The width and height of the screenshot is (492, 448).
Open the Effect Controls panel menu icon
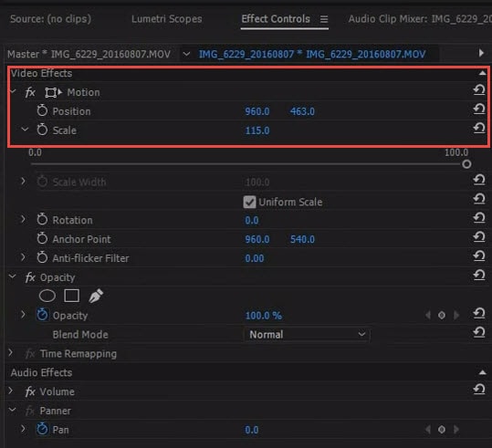[324, 19]
